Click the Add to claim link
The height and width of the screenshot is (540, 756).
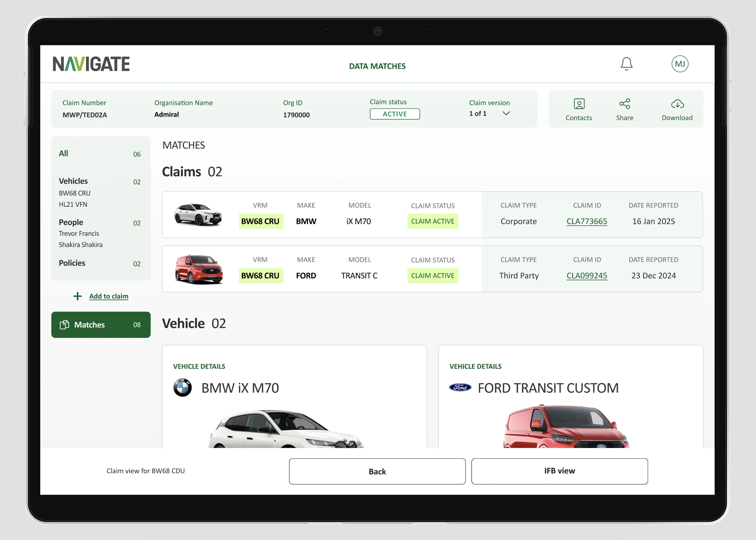tap(109, 296)
